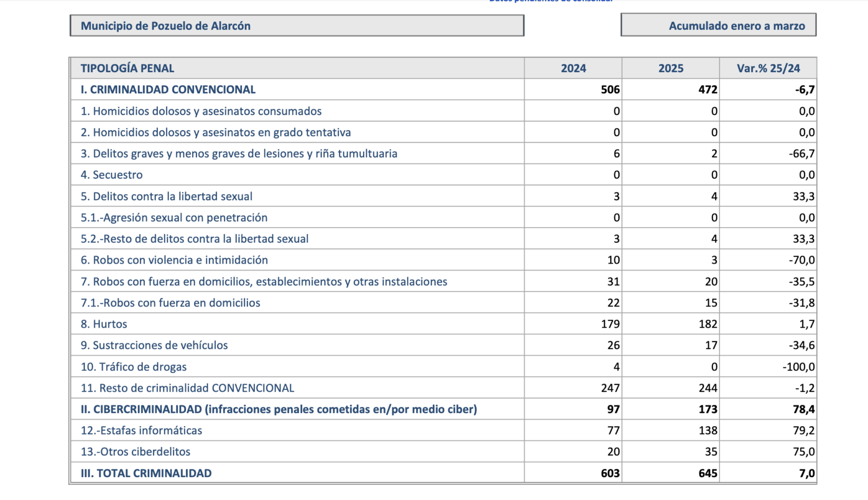Click the 2024 value 10 for robos con violencia

point(614,260)
